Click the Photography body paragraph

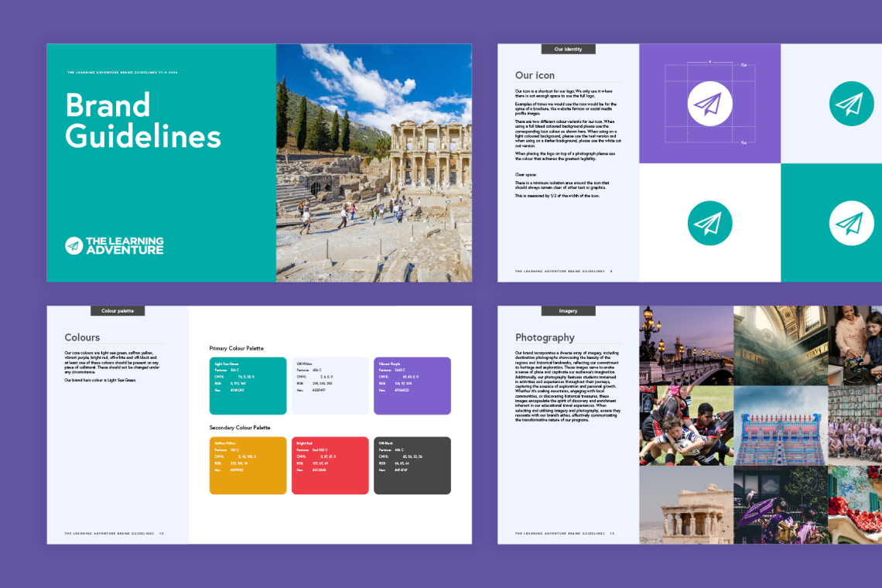click(568, 387)
